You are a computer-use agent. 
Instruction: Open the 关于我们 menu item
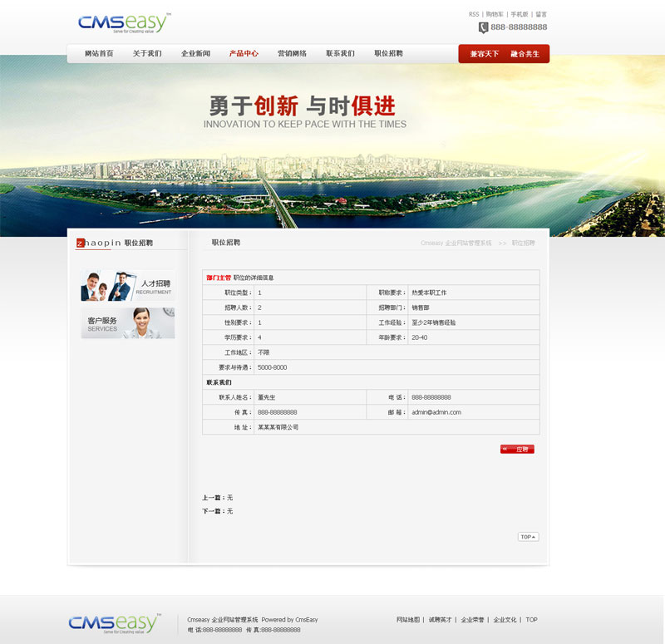coord(147,53)
